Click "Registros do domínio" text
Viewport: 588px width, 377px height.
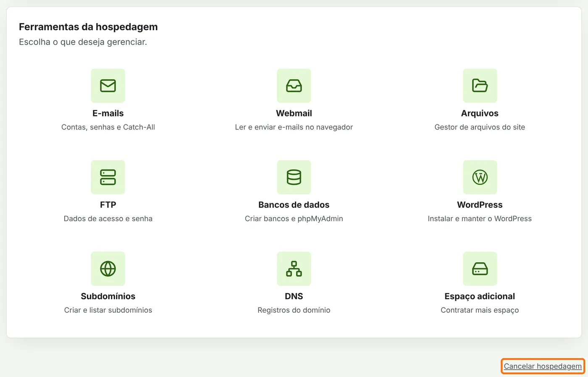point(294,310)
